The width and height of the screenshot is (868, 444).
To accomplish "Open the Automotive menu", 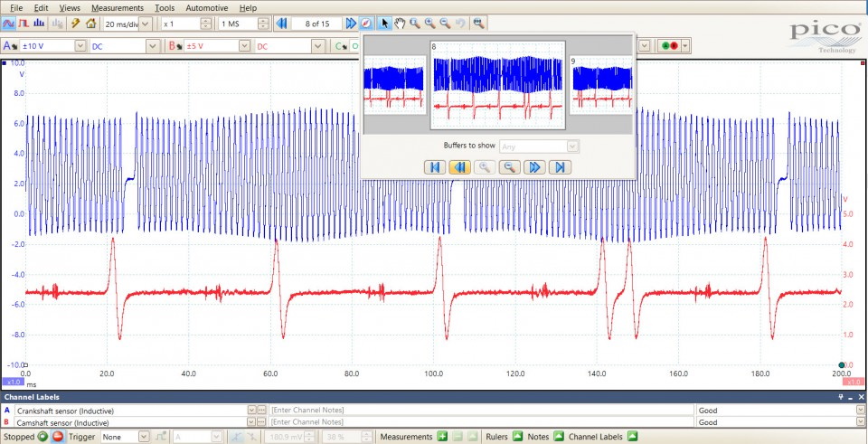I will point(206,7).
